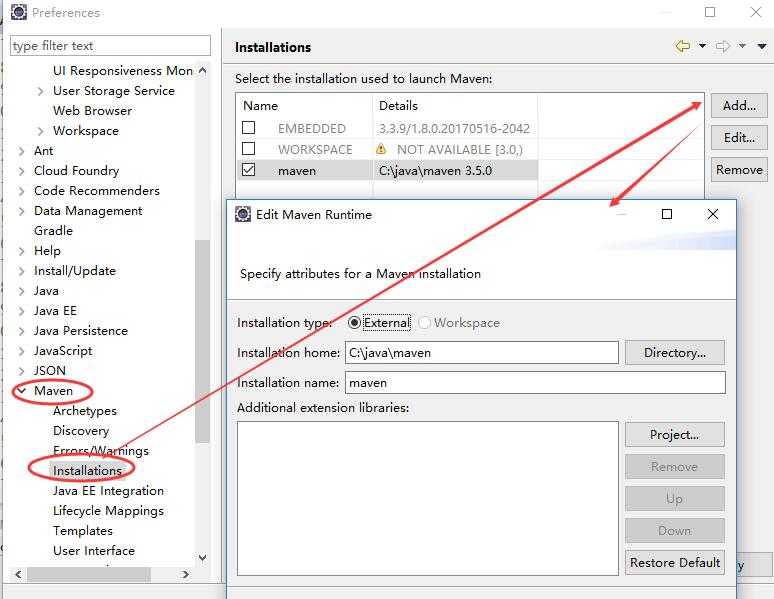Collapse the Maven tree node
Screen dimensions: 774x599
coord(21,391)
